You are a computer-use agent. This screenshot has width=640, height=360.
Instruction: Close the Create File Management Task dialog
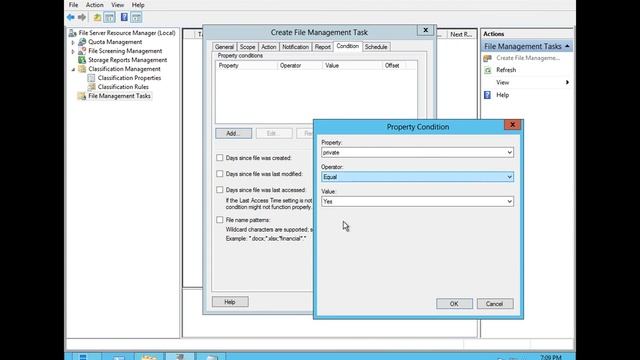[x=425, y=30]
